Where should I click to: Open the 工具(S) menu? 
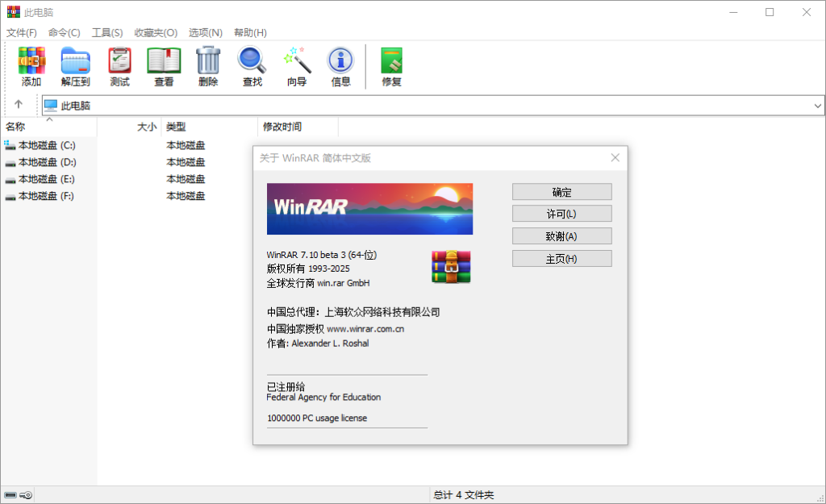[107, 32]
